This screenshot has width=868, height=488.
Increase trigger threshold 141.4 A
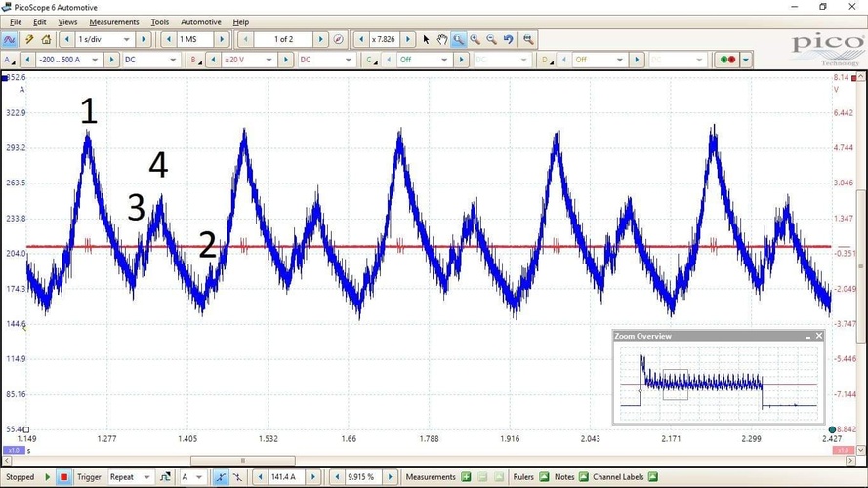pos(312,477)
